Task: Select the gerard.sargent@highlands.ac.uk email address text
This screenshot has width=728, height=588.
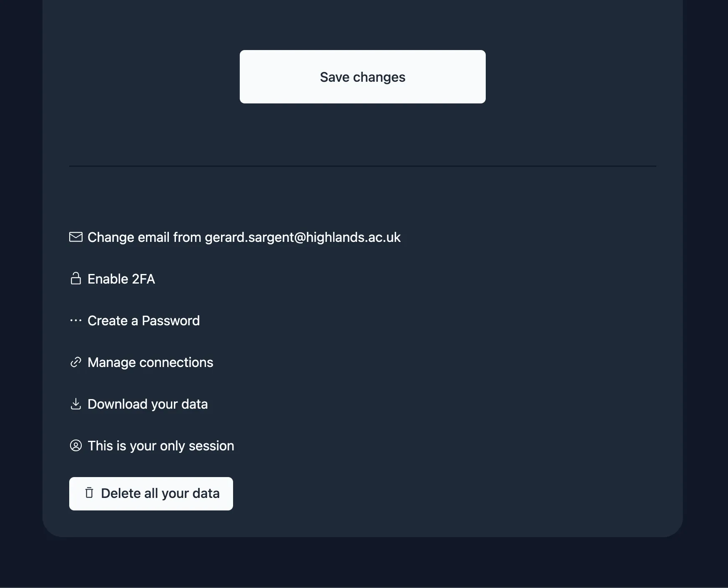Action: [303, 237]
